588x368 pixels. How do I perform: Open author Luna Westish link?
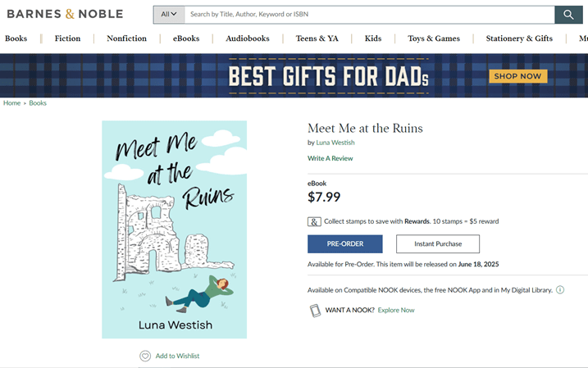tap(335, 143)
